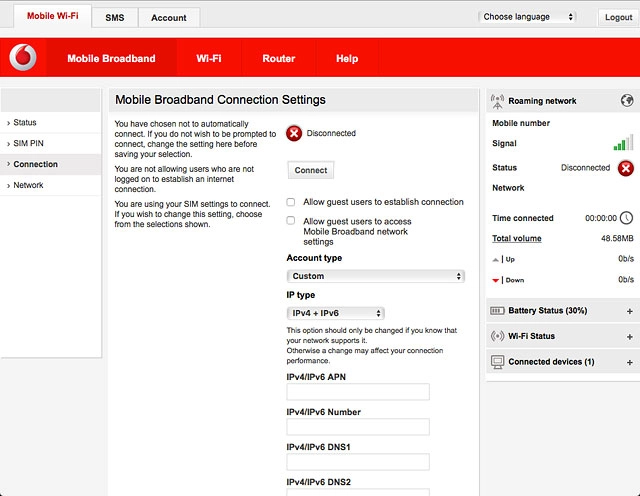Click the red X icon beside Disconnected
The height and width of the screenshot is (496, 640).
click(x=294, y=133)
